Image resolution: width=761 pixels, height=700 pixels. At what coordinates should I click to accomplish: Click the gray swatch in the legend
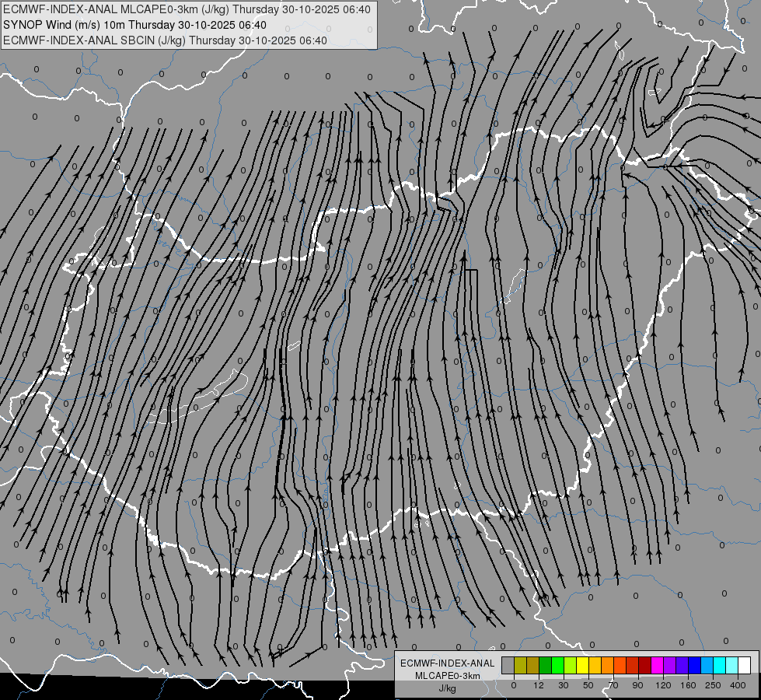(508, 666)
